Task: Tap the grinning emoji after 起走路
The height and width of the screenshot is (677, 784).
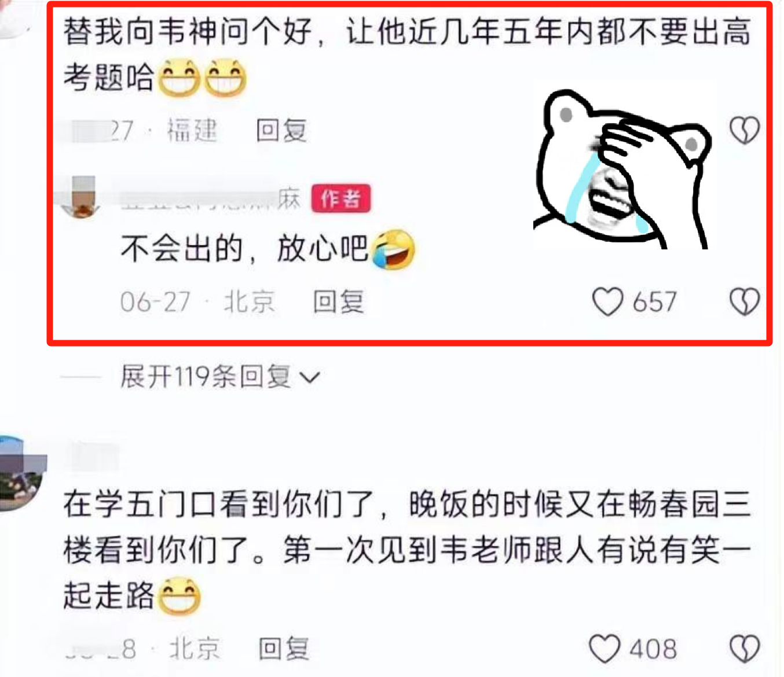Action: click(x=179, y=596)
